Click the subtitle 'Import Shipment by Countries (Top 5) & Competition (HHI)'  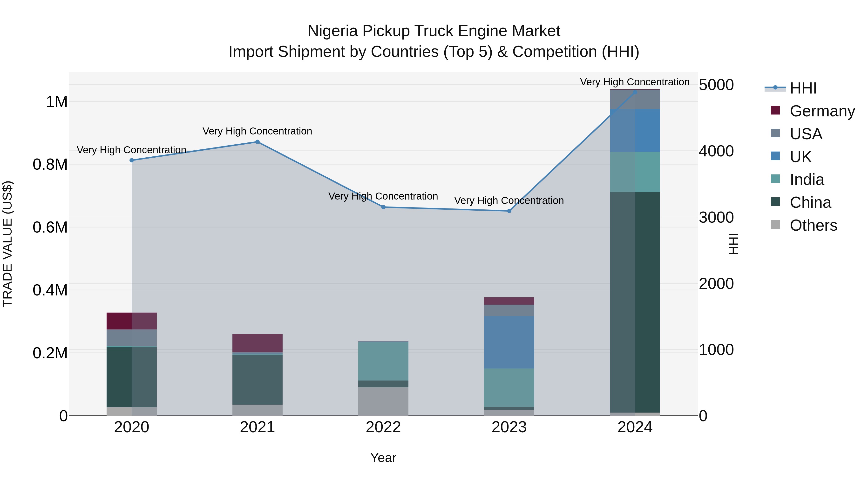click(434, 52)
